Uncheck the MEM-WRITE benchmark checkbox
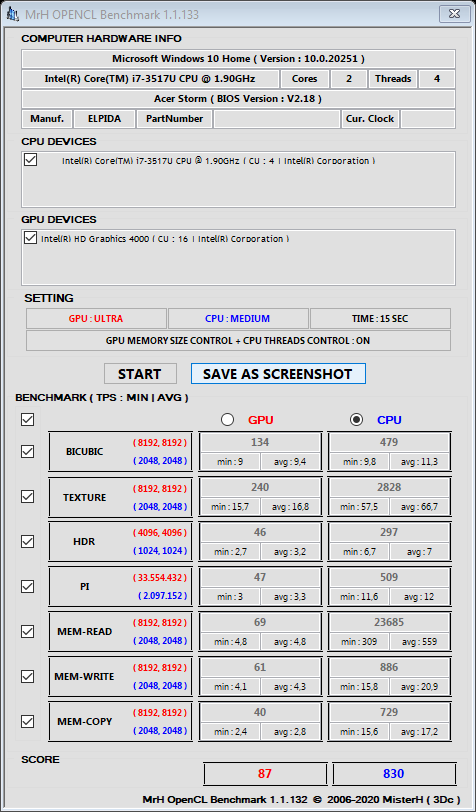Image resolution: width=476 pixels, height=812 pixels. pyautogui.click(x=27, y=676)
